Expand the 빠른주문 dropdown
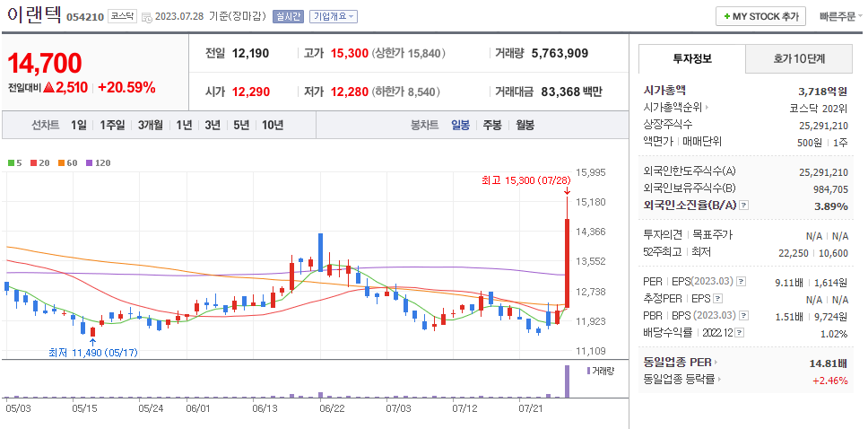This screenshot has width=868, height=429. (841, 17)
